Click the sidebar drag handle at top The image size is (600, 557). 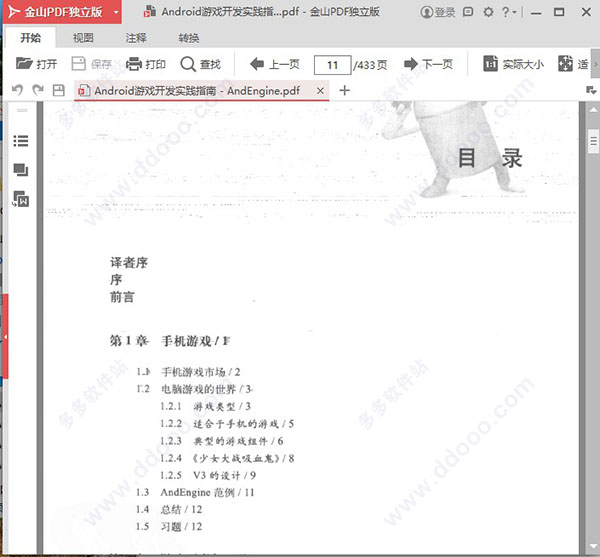click(22, 111)
